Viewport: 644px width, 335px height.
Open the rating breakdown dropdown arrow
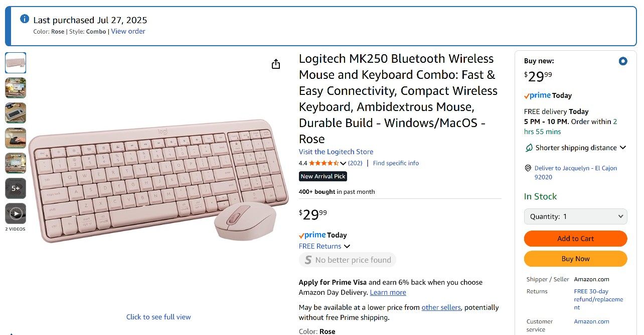tap(343, 163)
